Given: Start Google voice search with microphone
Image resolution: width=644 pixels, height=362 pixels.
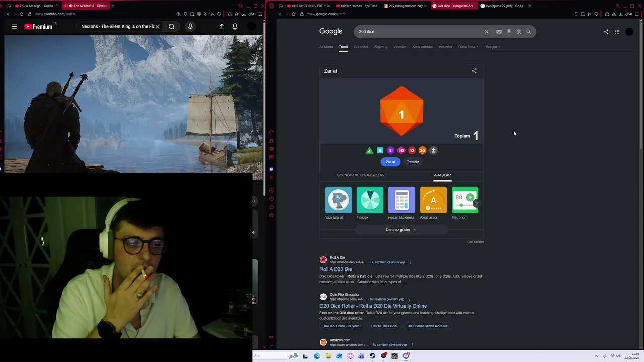Looking at the screenshot, I should pyautogui.click(x=509, y=32).
